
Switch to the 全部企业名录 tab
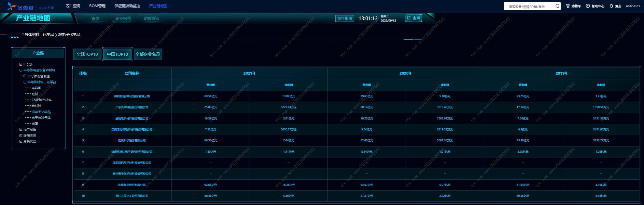click(x=148, y=54)
